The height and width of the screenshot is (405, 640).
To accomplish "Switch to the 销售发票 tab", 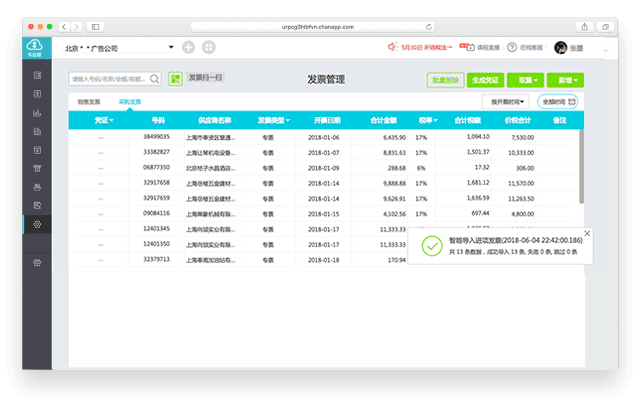I will [89, 102].
